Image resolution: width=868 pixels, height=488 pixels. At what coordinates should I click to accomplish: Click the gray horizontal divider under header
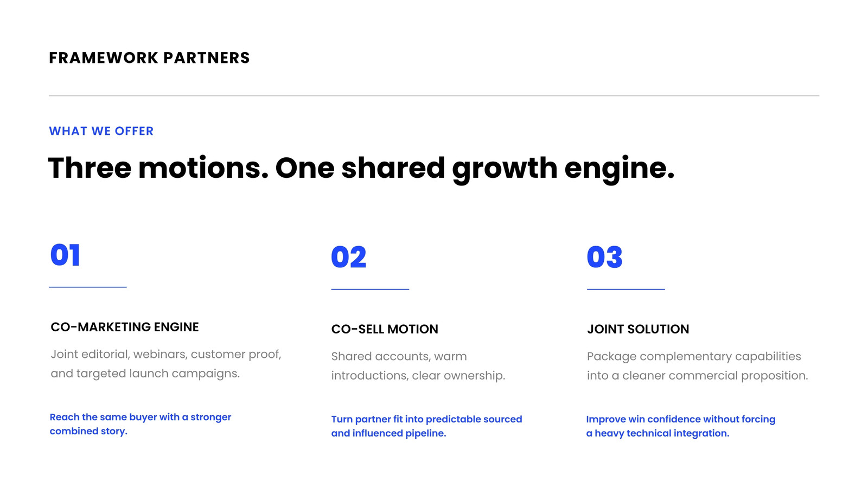434,95
